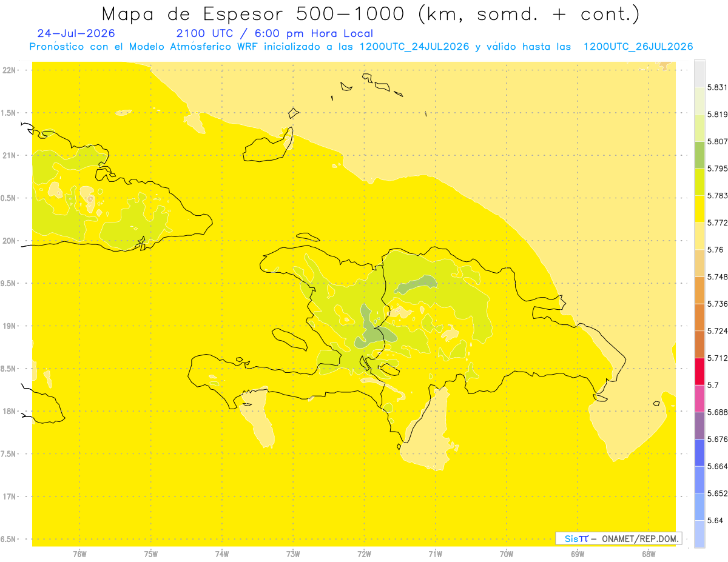Click the 22N latitude label
The image size is (728, 562).
pos(10,70)
